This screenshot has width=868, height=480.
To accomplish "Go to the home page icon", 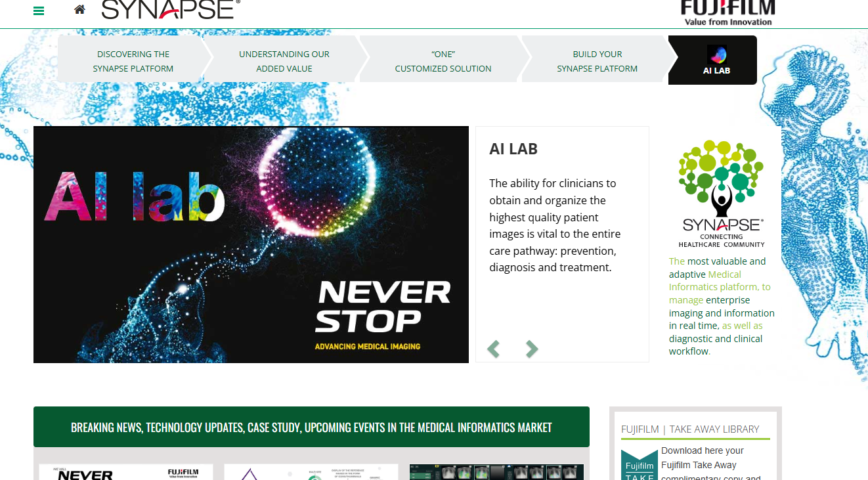I will coord(79,9).
